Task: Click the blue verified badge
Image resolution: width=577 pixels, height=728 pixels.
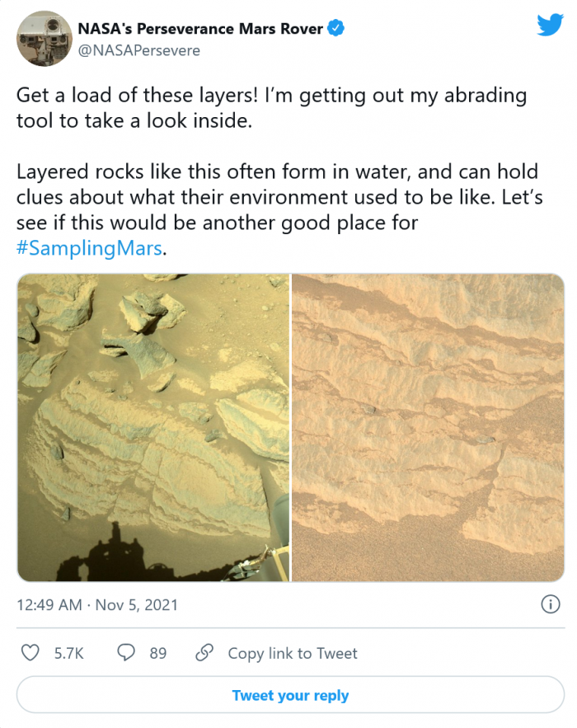Action: (x=336, y=29)
